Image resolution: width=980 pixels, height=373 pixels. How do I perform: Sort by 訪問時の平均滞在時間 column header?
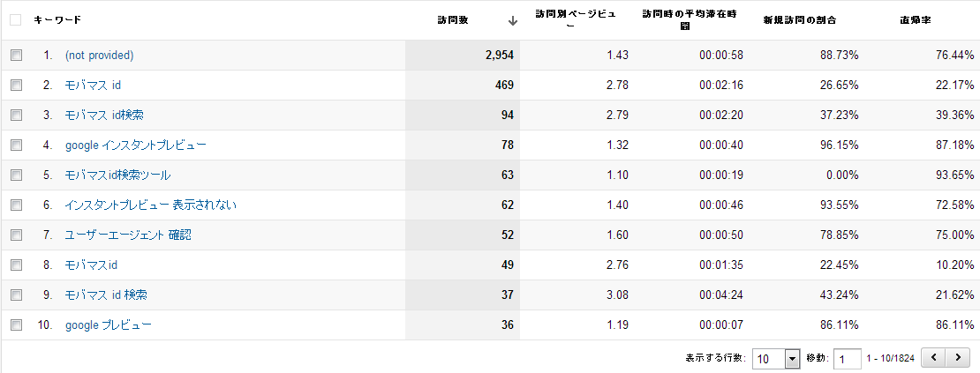coord(678,19)
